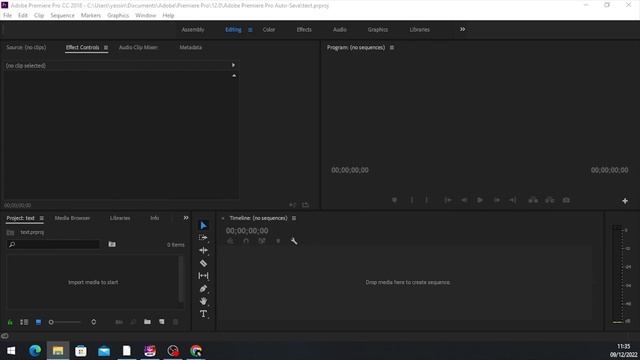Expand Effect Controls timeline view arrow
This screenshot has width=640, height=360.
pos(233,65)
